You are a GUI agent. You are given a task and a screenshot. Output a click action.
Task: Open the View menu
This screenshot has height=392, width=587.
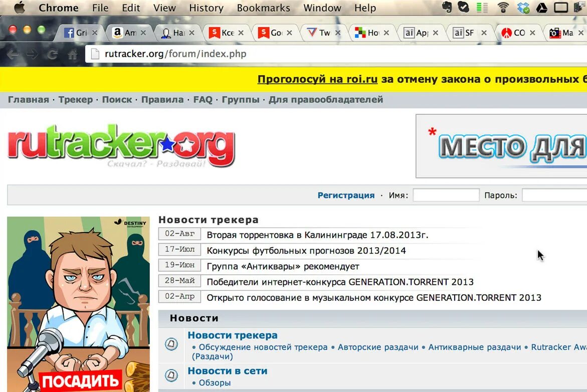pos(164,8)
